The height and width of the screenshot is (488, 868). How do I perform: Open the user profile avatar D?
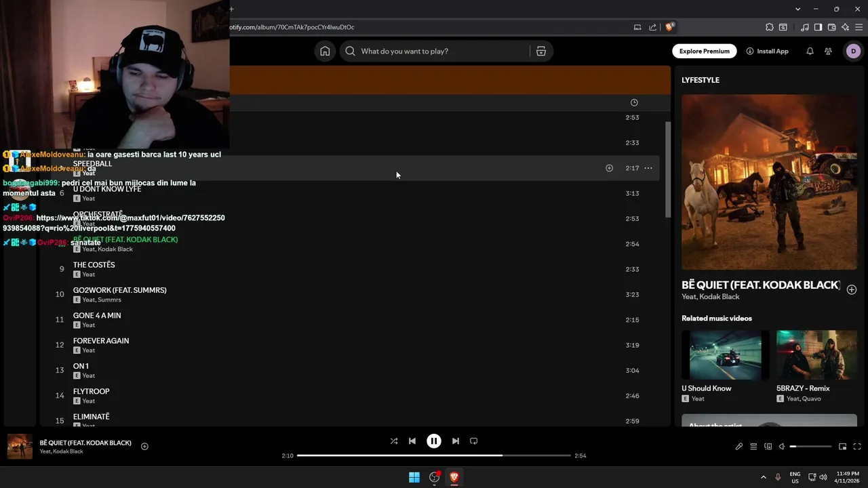(x=853, y=52)
